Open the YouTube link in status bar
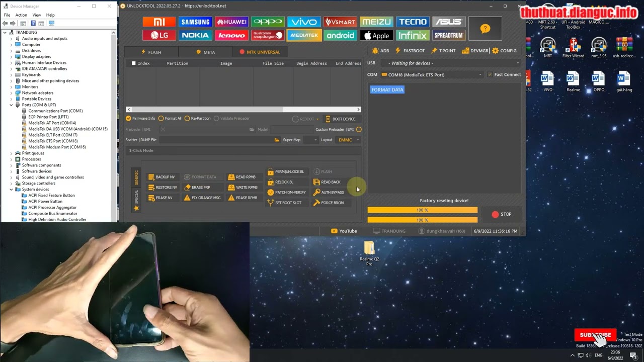644x362 pixels. point(344,231)
